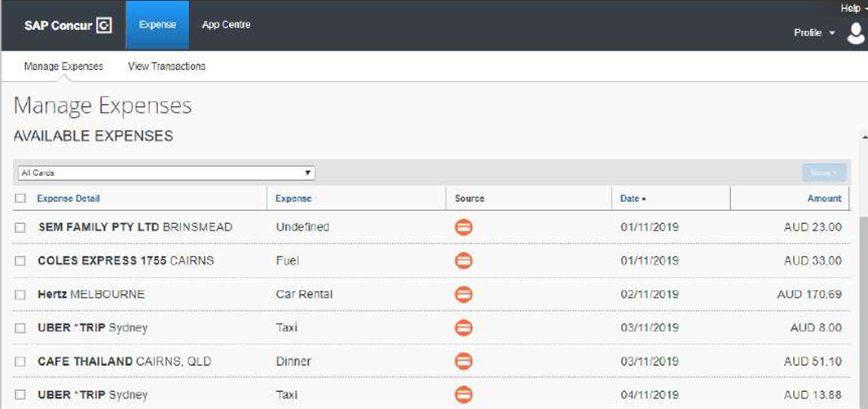This screenshot has height=409, width=868.
Task: Sort by Expense Detail column
Action: [68, 198]
